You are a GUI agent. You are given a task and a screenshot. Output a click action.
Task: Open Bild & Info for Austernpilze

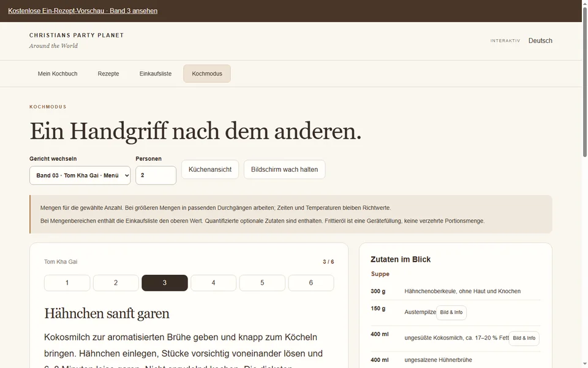[451, 312]
